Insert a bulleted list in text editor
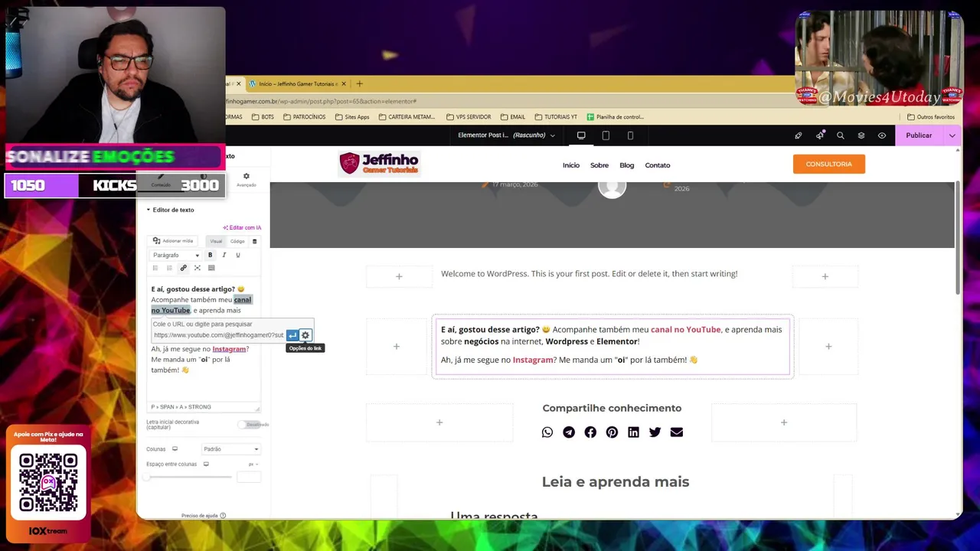The width and height of the screenshot is (980, 551). click(x=155, y=268)
